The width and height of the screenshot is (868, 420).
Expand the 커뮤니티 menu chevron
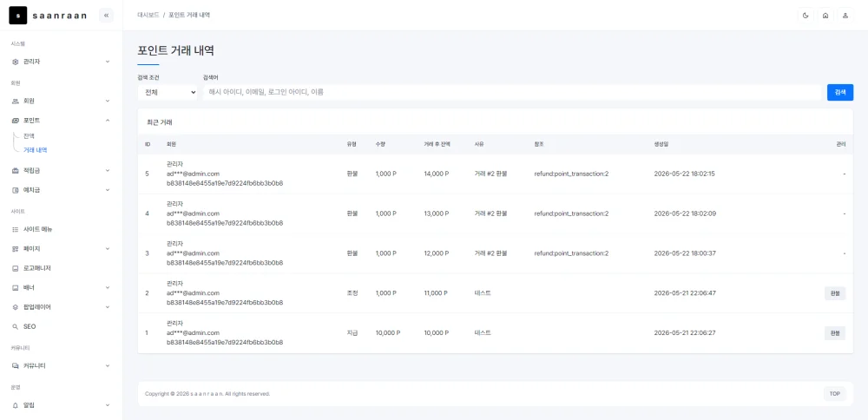108,366
